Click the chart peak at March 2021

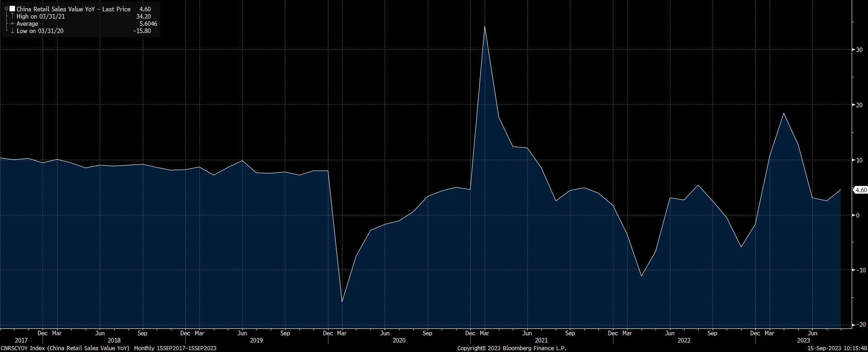click(x=485, y=26)
